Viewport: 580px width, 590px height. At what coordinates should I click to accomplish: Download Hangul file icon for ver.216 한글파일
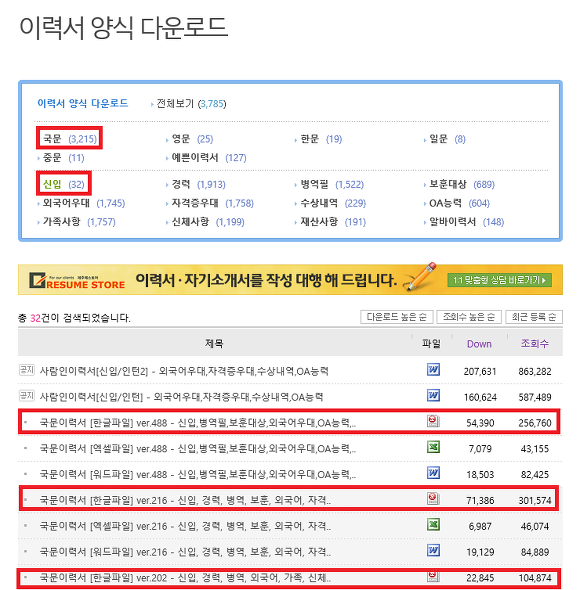(433, 499)
